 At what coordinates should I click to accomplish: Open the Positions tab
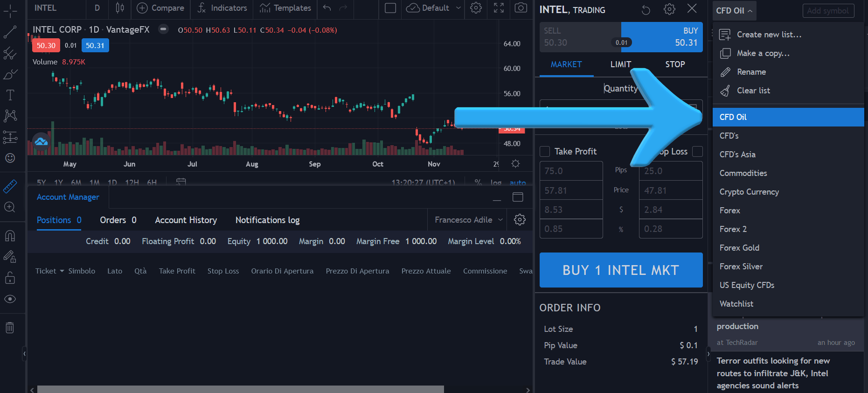[x=59, y=220]
